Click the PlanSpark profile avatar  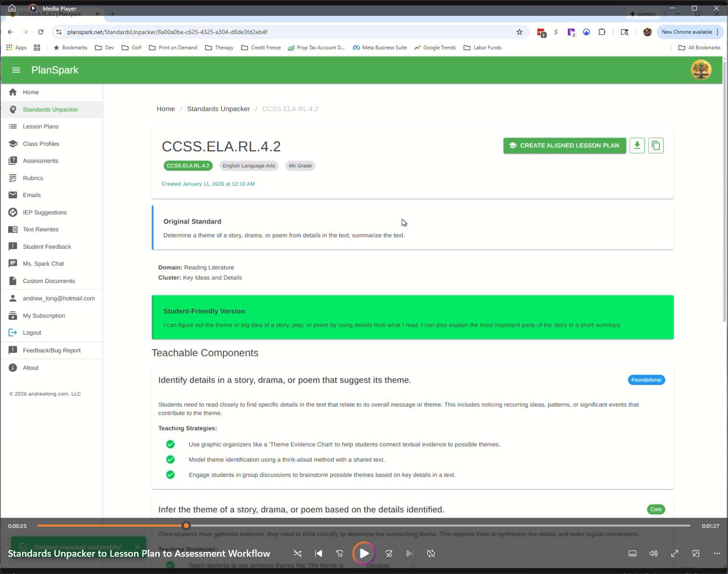[701, 70]
